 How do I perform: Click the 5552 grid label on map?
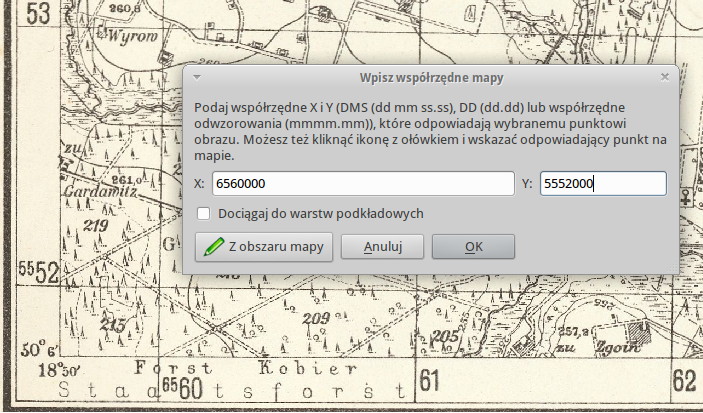(39, 271)
